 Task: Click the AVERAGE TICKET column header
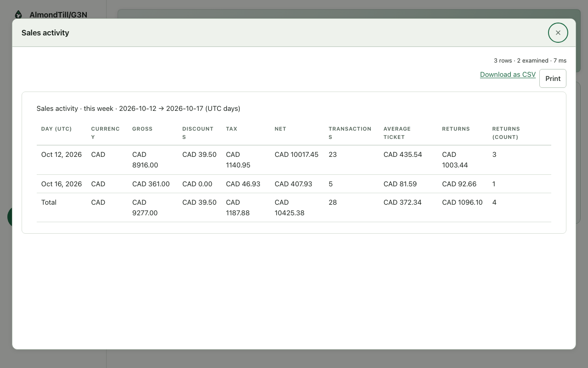coord(397,133)
